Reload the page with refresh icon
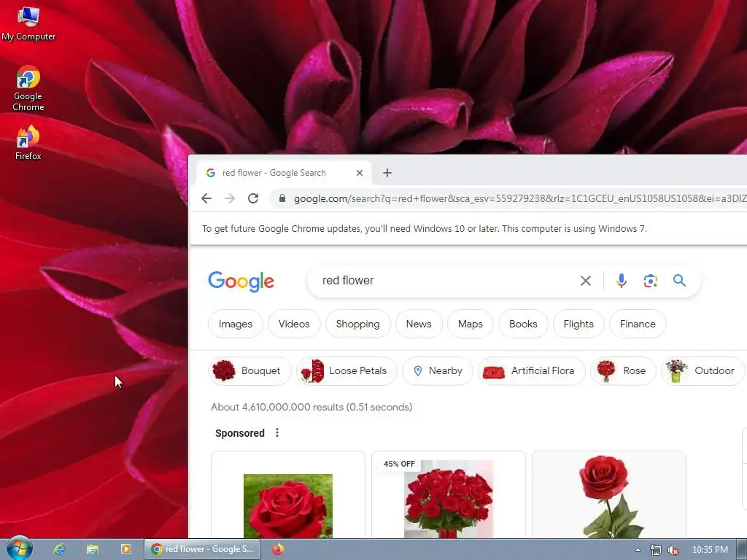Image resolution: width=747 pixels, height=560 pixels. [x=253, y=198]
